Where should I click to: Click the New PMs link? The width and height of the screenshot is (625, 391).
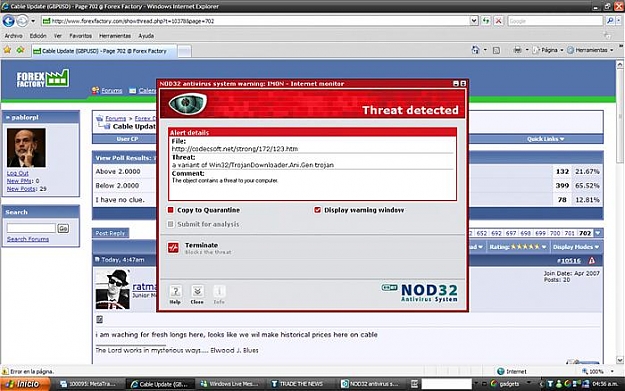point(20,181)
